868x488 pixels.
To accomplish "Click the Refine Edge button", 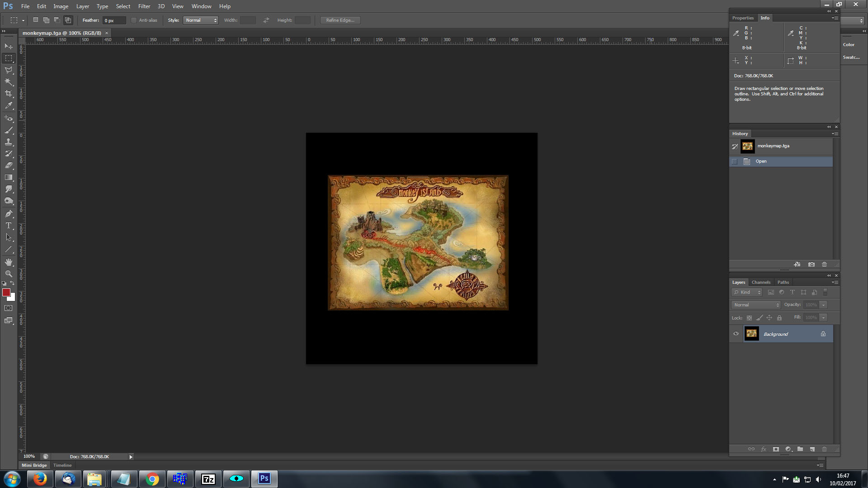I will point(340,20).
